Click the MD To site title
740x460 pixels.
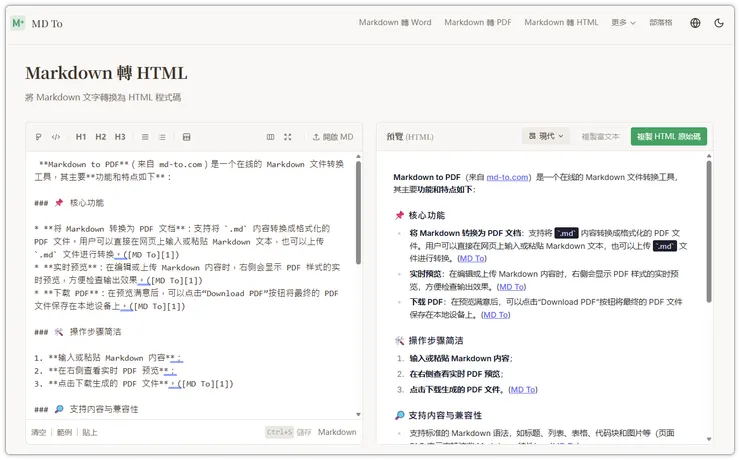tap(47, 24)
